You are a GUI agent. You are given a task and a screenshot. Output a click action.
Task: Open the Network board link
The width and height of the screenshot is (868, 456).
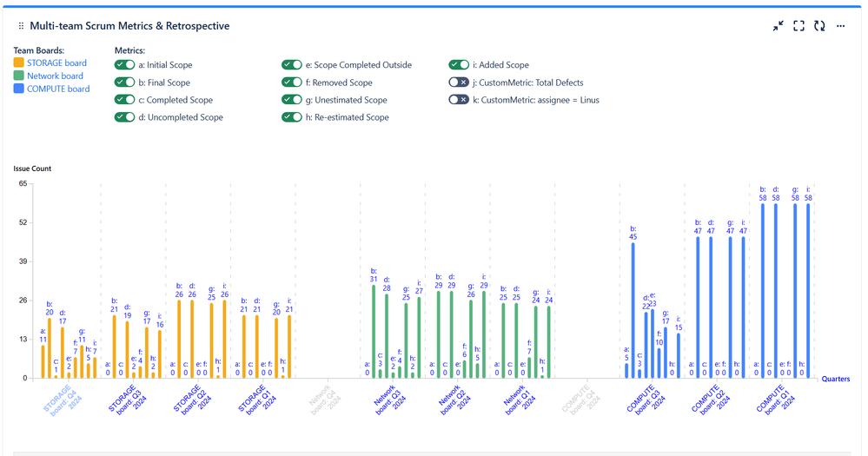pos(55,76)
